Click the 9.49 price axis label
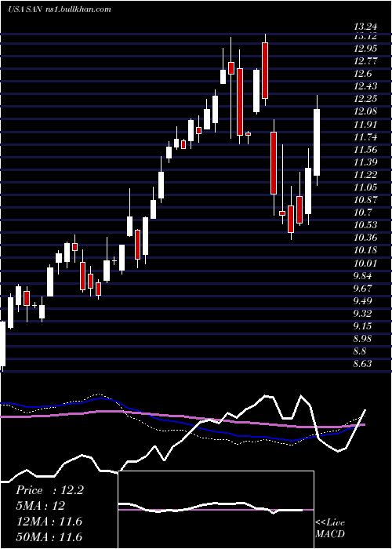 tap(364, 301)
